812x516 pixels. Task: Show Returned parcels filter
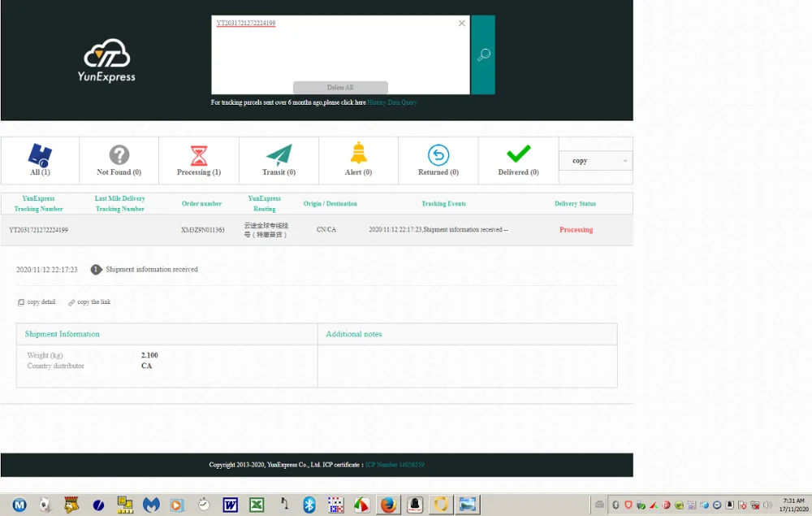[438, 161]
